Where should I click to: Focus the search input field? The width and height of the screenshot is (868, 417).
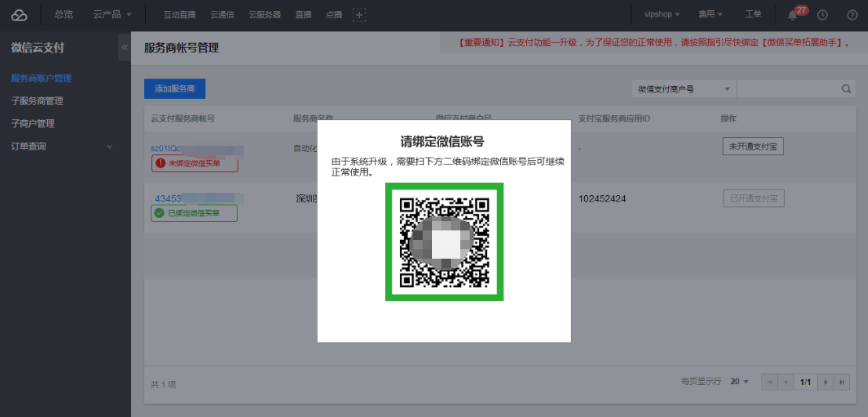[x=790, y=89]
